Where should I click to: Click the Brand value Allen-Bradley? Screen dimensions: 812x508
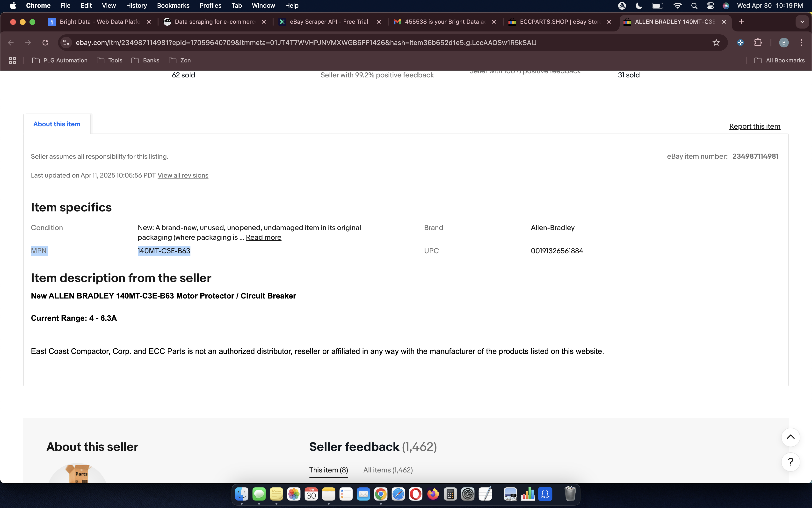pyautogui.click(x=553, y=228)
